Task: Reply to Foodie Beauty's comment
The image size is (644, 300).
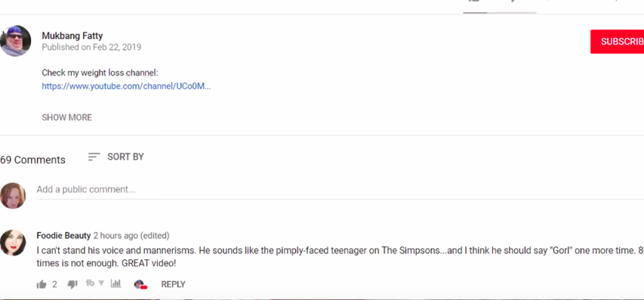Action: [x=174, y=284]
